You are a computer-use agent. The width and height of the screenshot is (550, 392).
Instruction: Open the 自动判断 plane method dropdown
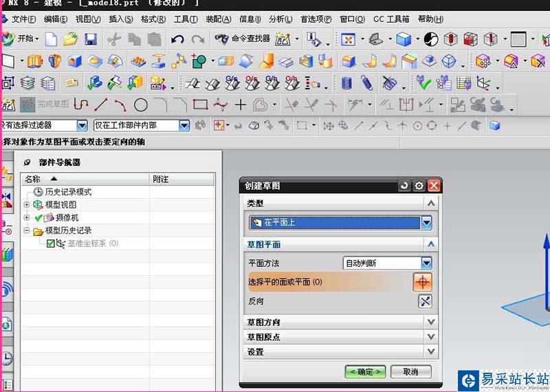tap(426, 263)
